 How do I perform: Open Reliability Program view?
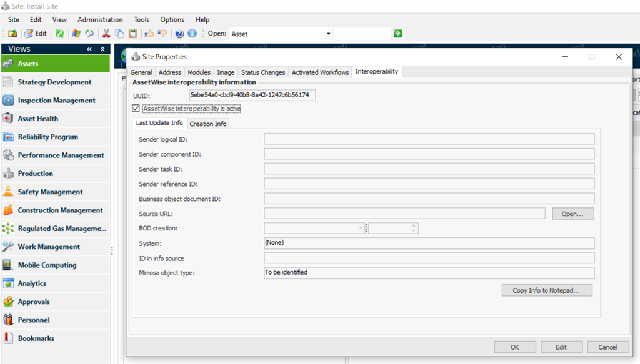(x=56, y=137)
